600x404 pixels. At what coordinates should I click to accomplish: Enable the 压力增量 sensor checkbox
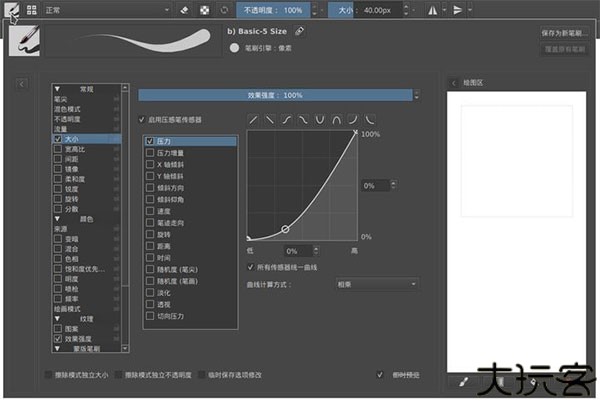click(150, 155)
